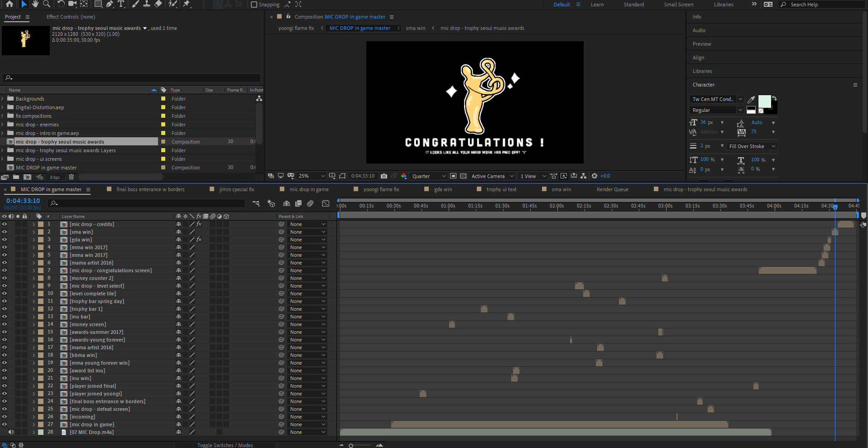868x448 pixels.
Task: Open the Align panel
Action: point(698,58)
